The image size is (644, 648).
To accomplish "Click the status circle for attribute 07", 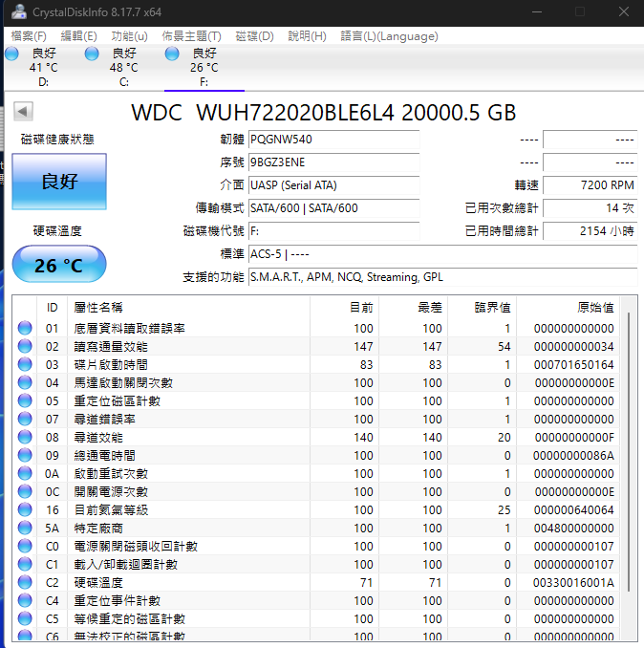I will pos(25,419).
